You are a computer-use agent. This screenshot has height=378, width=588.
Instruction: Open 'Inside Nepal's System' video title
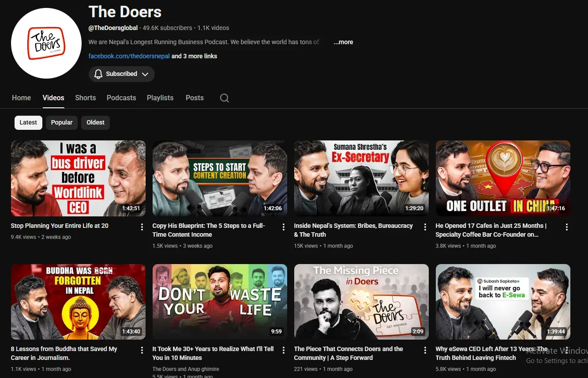353,230
